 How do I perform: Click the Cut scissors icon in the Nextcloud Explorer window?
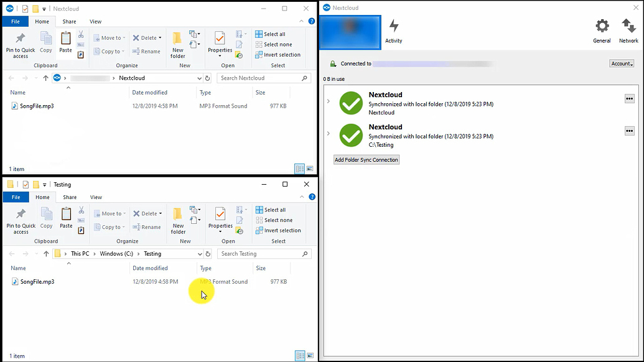click(81, 34)
